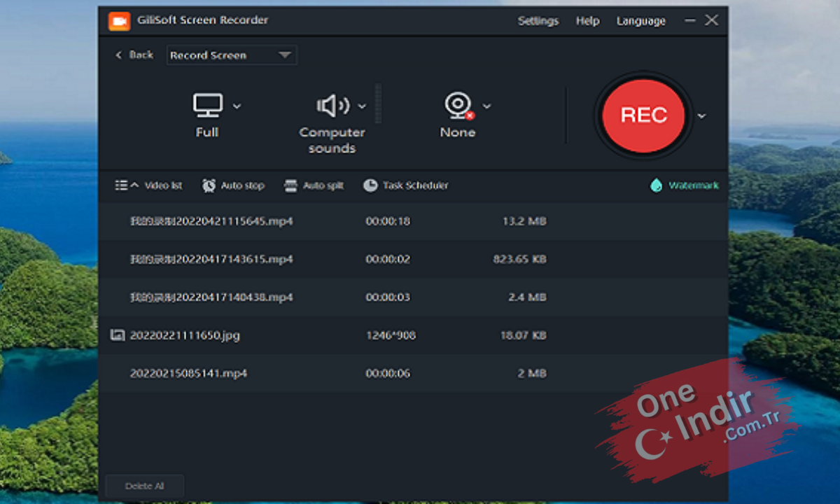The width and height of the screenshot is (840, 504).
Task: Open the Language menu
Action: coord(640,21)
